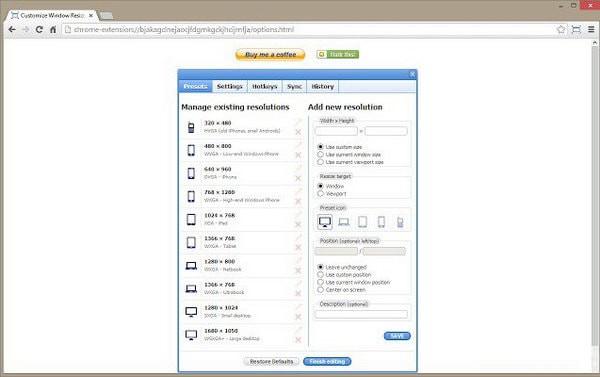Viewport: 600px width, 377px height.
Task: Click Finish editing
Action: coord(327,361)
